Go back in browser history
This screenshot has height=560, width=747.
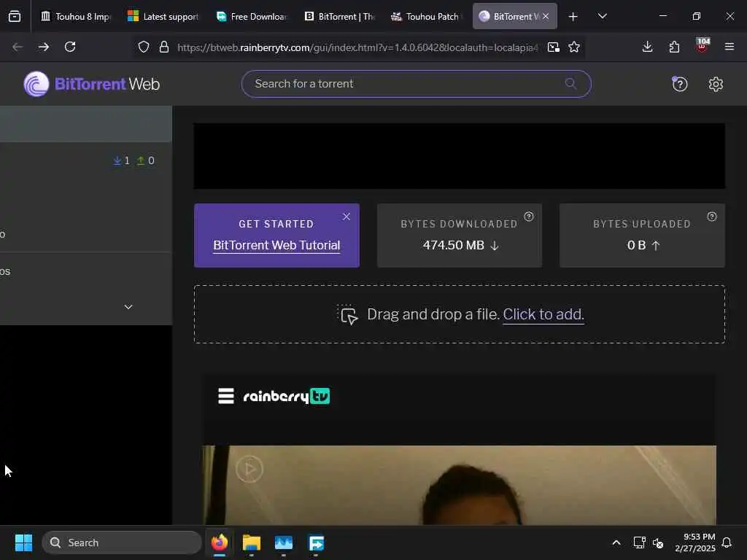tap(18, 47)
